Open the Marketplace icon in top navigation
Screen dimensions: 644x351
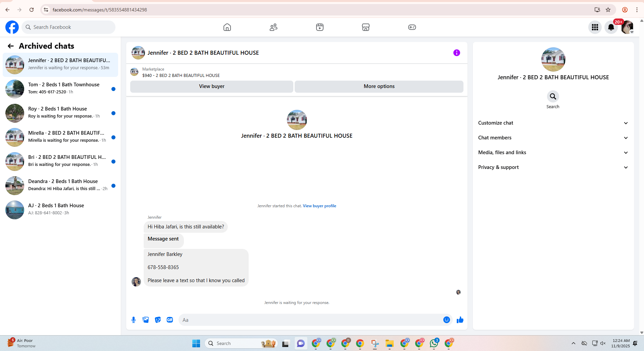(366, 27)
